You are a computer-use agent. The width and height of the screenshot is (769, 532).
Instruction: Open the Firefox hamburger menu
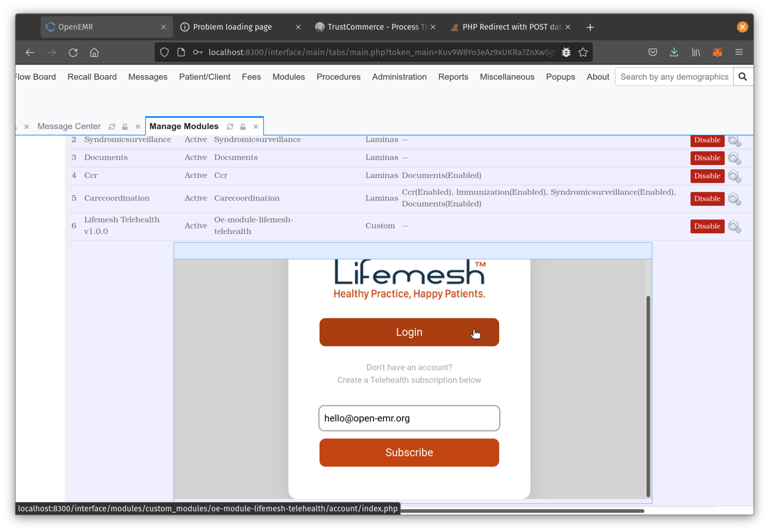[739, 52]
